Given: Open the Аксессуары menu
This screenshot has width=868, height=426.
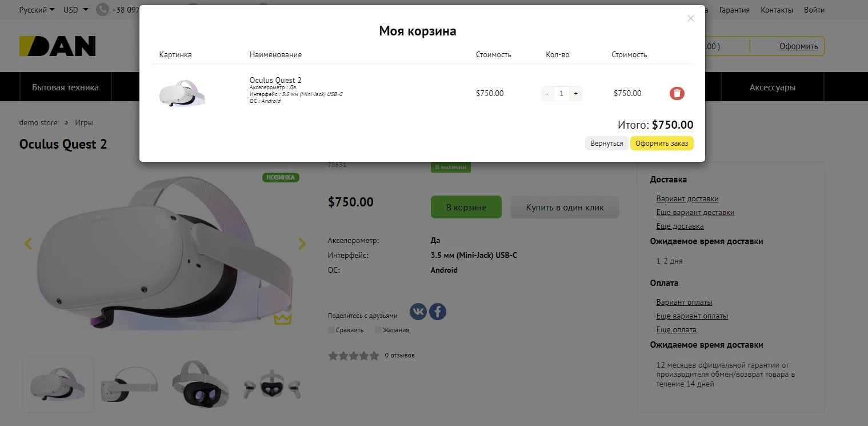Looking at the screenshot, I should pos(773,87).
